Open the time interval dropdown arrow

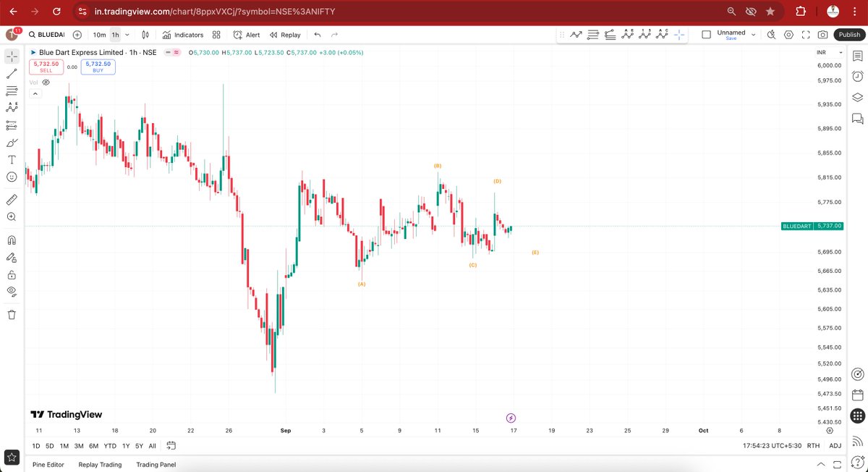point(127,35)
